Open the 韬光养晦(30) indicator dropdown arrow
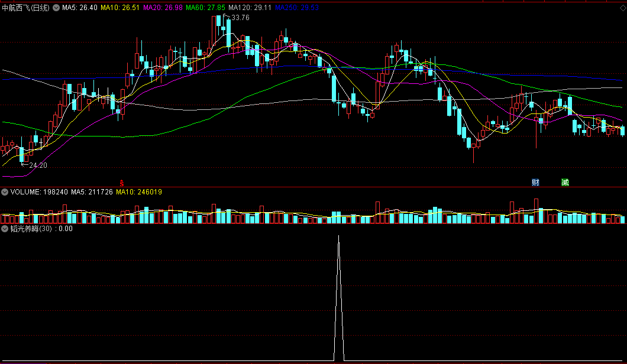 [5, 229]
